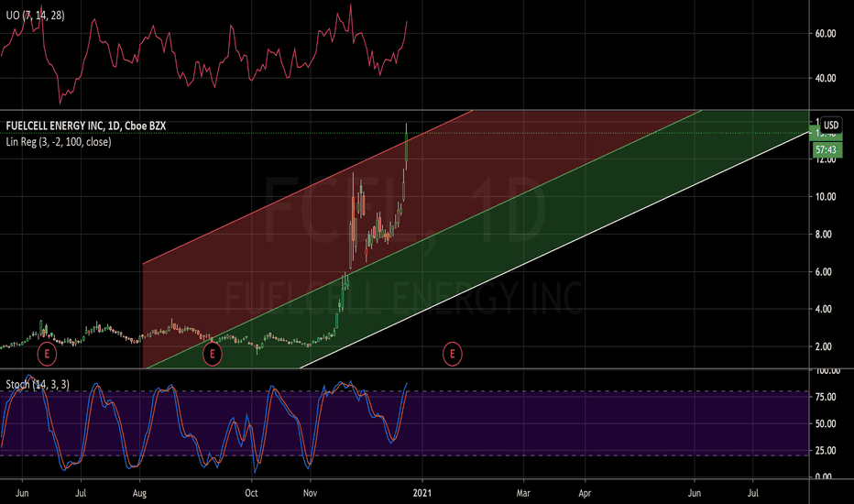
Task: Open the earnings marker E nearest September
Action: pos(212,354)
